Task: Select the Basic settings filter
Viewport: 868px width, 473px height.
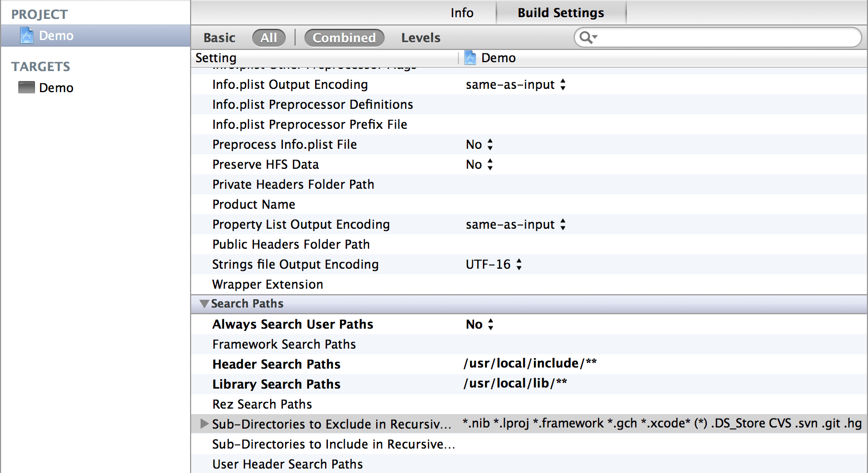Action: click(219, 38)
